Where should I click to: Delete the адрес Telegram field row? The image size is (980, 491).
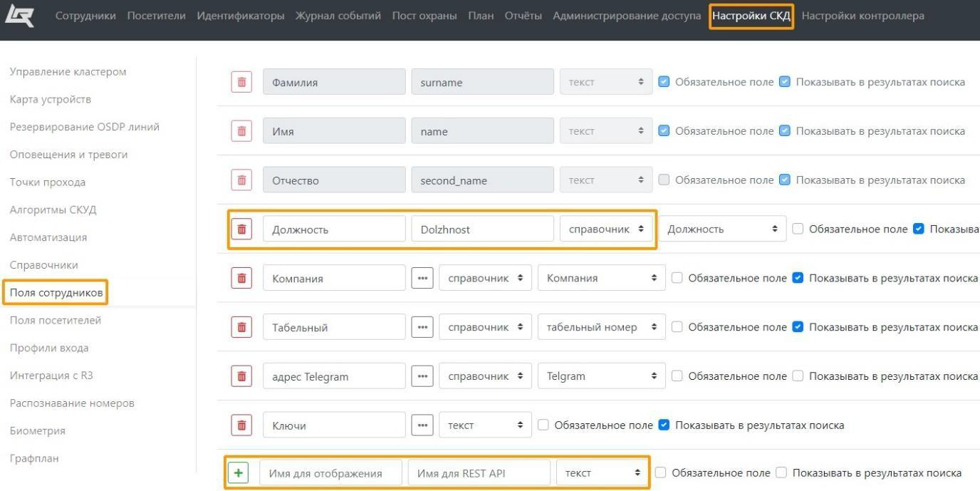pos(242,376)
